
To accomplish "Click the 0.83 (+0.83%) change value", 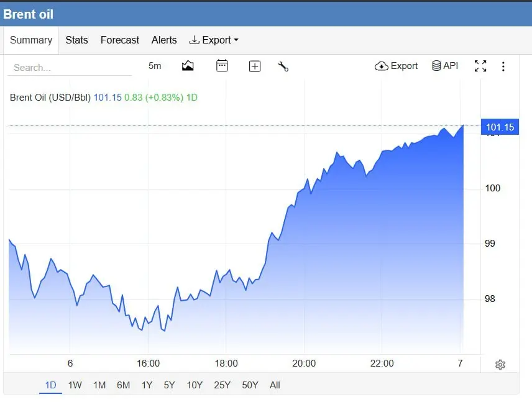I will (154, 98).
